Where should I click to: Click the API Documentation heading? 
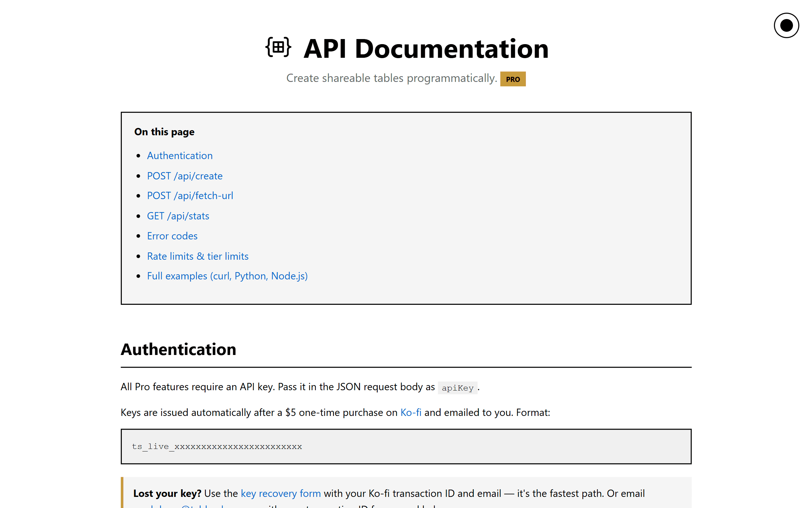point(426,49)
